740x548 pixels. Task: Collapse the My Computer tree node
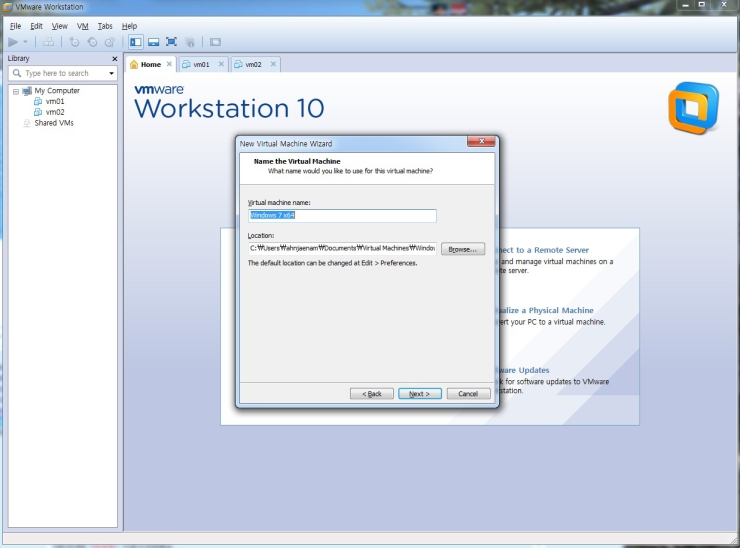(15, 91)
